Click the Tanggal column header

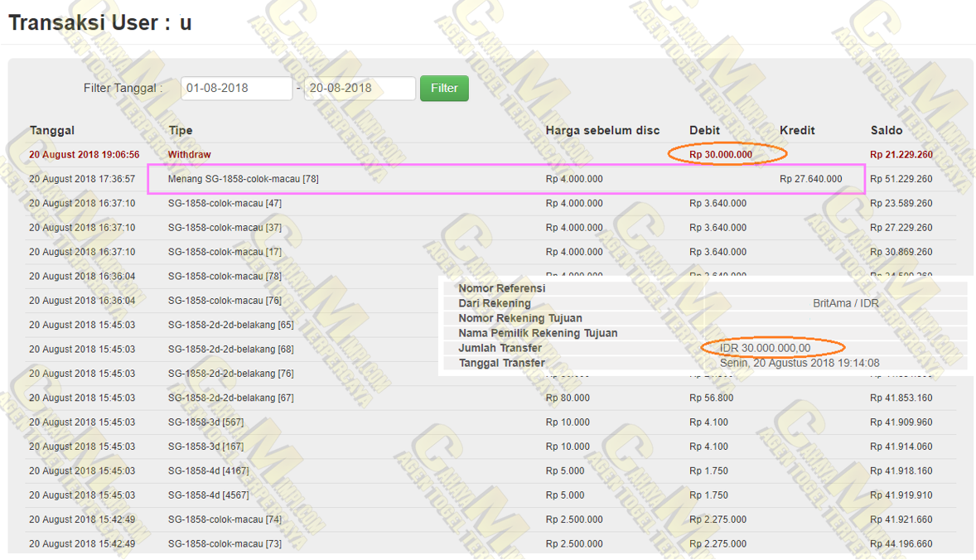(x=52, y=130)
